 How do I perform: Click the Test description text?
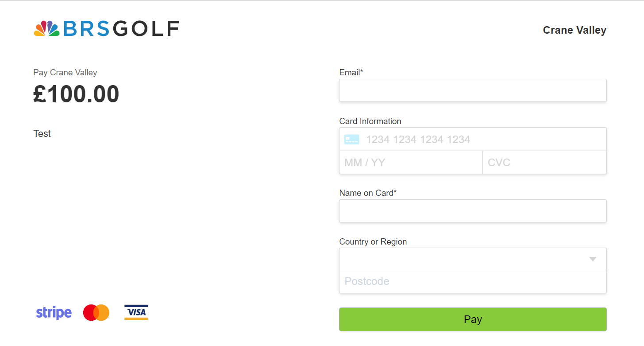[42, 134]
